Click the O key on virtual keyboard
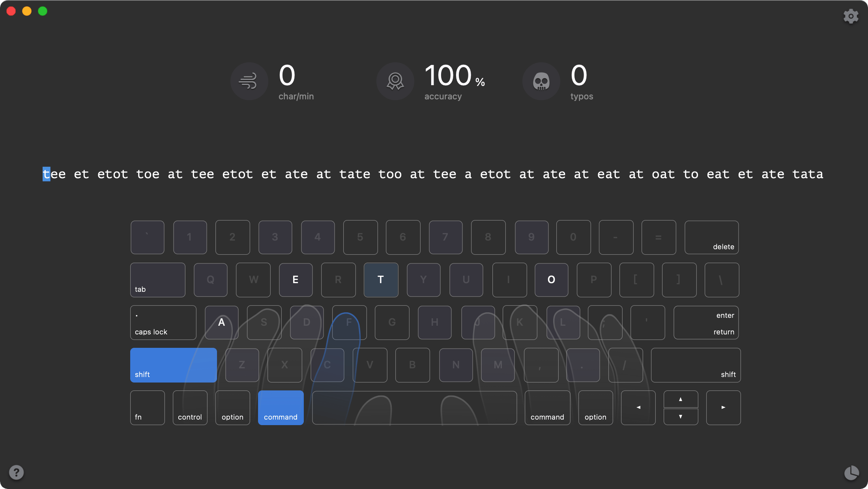 click(x=551, y=279)
